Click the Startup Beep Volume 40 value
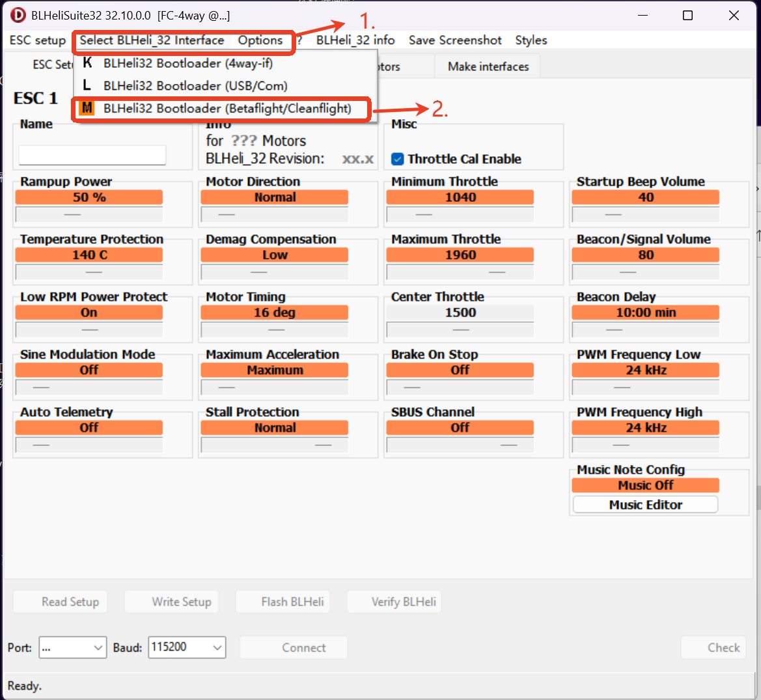This screenshot has width=761, height=700. [646, 197]
